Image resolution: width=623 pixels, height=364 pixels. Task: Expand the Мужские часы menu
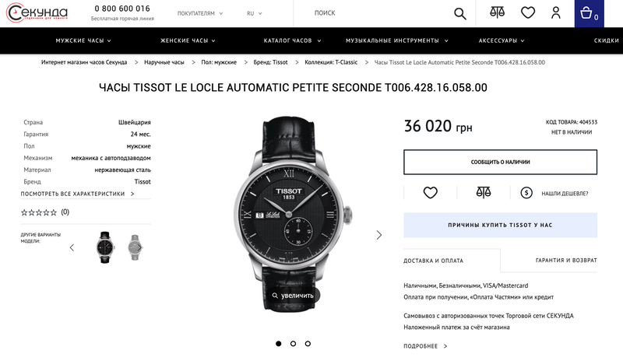(83, 40)
